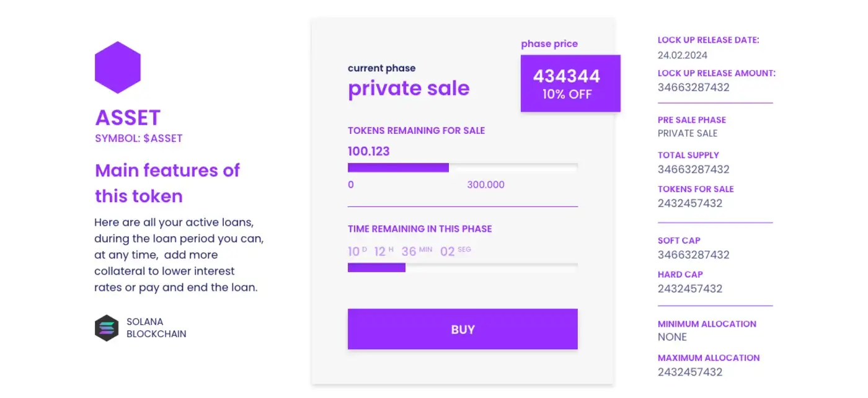Click the tokens remaining progress bar

pyautogui.click(x=463, y=167)
